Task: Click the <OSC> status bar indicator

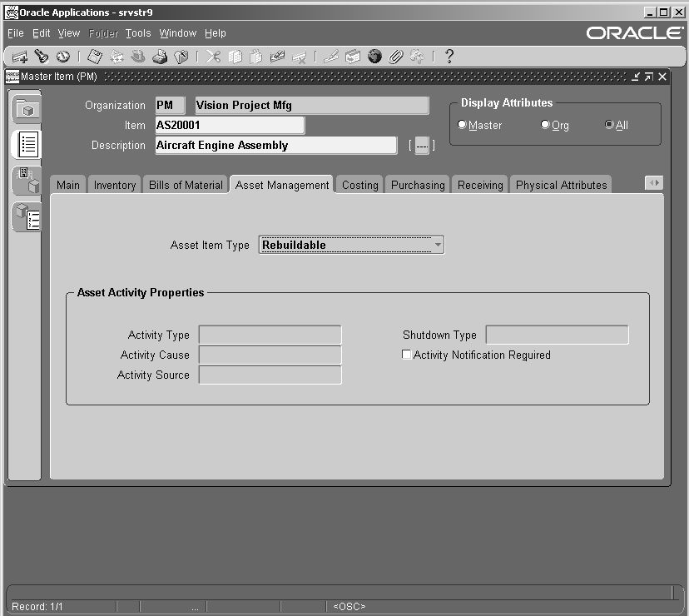Action: [349, 607]
